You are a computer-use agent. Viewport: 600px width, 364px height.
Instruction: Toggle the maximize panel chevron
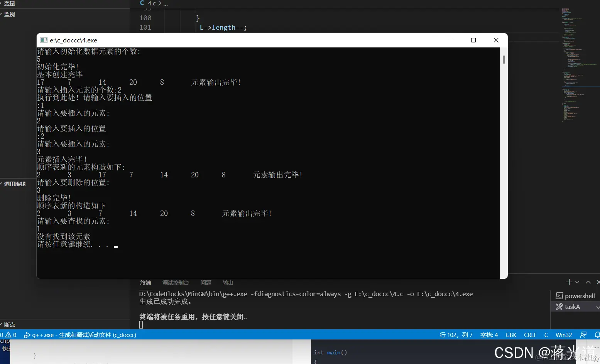coord(588,282)
